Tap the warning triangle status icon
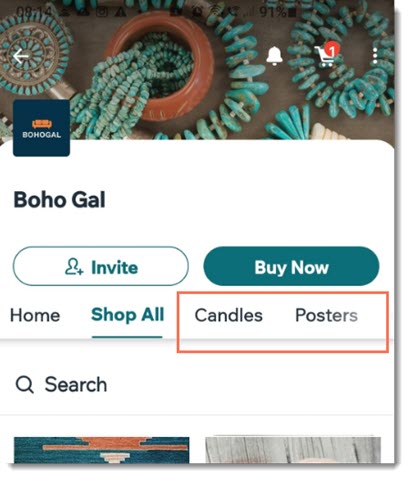This screenshot has height=477, width=408. point(119,12)
